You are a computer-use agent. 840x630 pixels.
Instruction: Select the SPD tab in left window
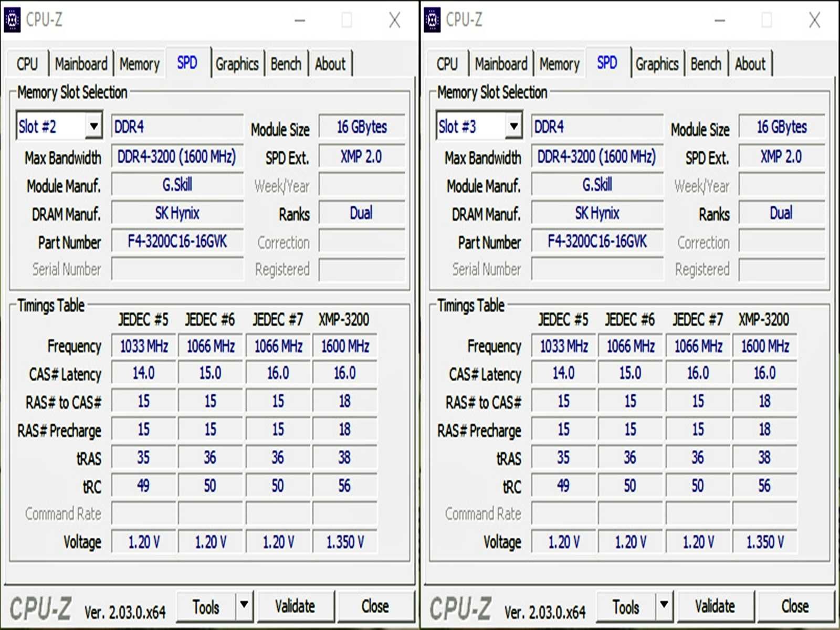[187, 63]
